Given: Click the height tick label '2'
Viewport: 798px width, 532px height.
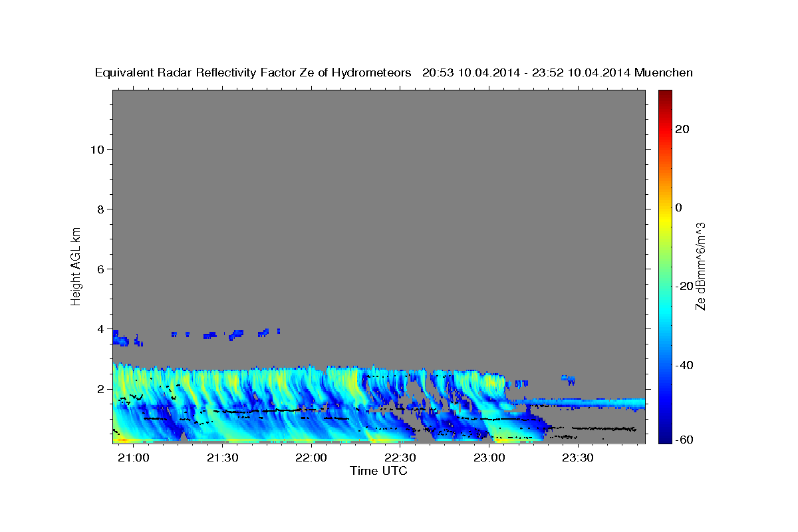Looking at the screenshot, I should point(102,388).
